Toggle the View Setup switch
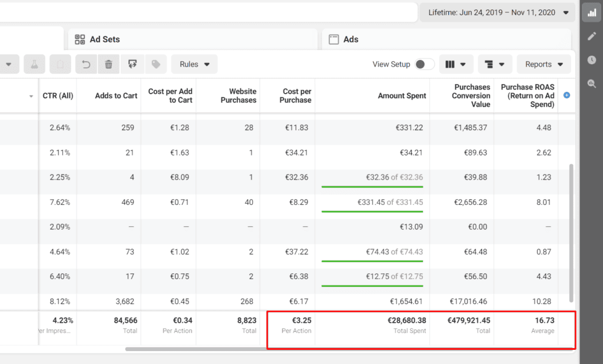The height and width of the screenshot is (364, 603). coord(425,64)
